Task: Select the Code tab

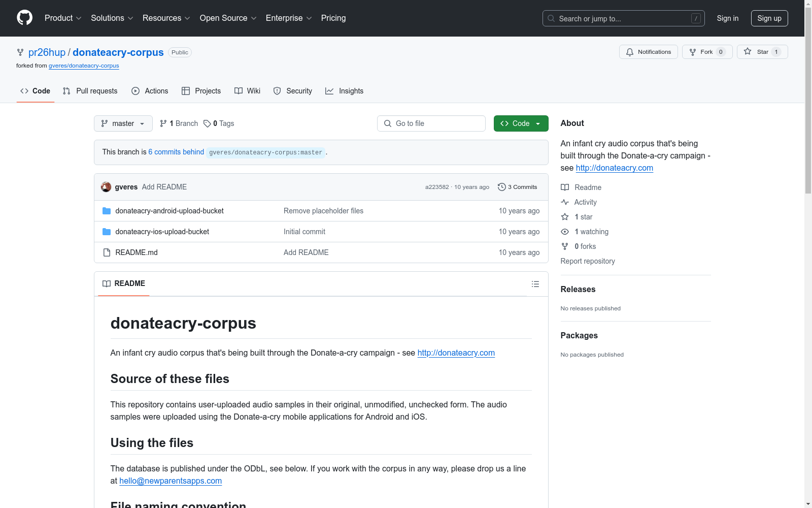Action: [36, 91]
